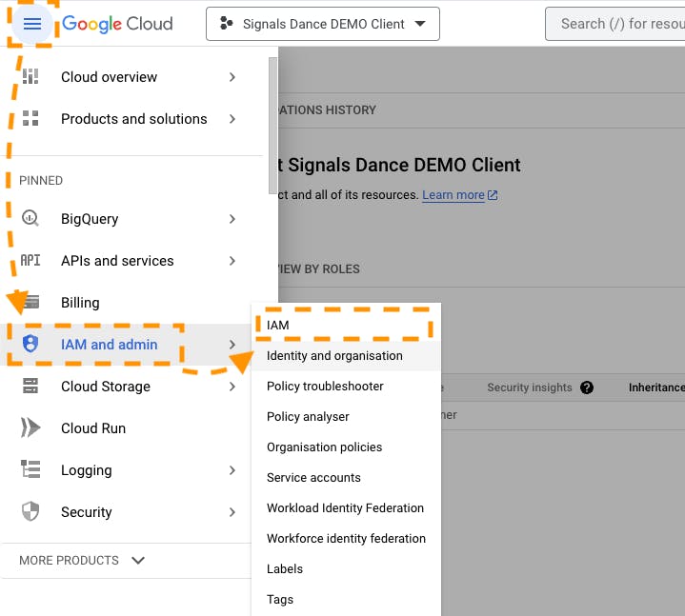
Task: Open Labels in the IAM submenu
Action: tap(346, 568)
